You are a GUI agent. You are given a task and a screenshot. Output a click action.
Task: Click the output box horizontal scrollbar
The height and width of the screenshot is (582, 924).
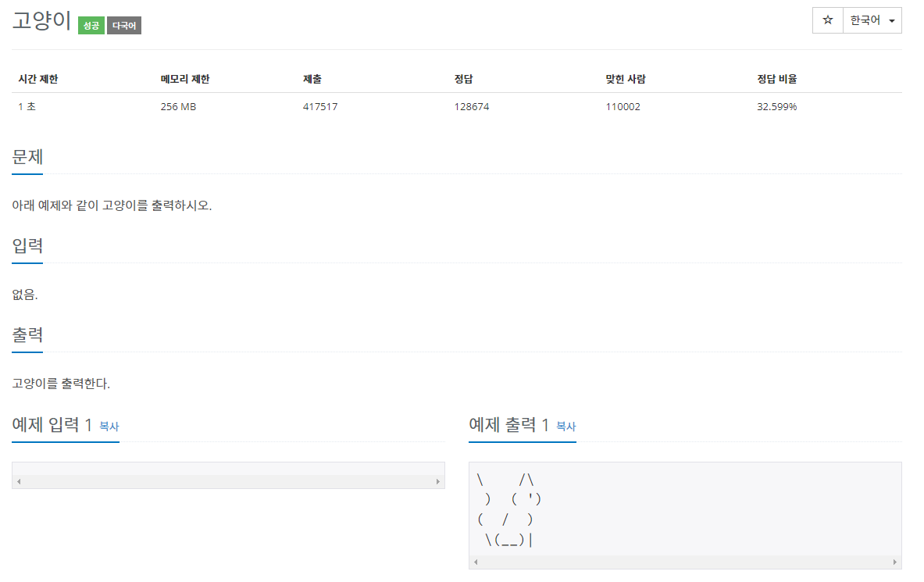coord(685,562)
